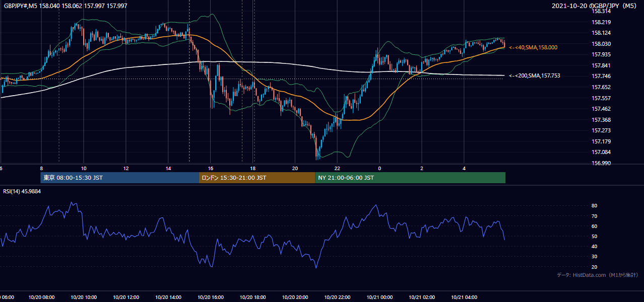
Task: Click the 10/21 04:00 time axis label
Action: pyautogui.click(x=464, y=297)
